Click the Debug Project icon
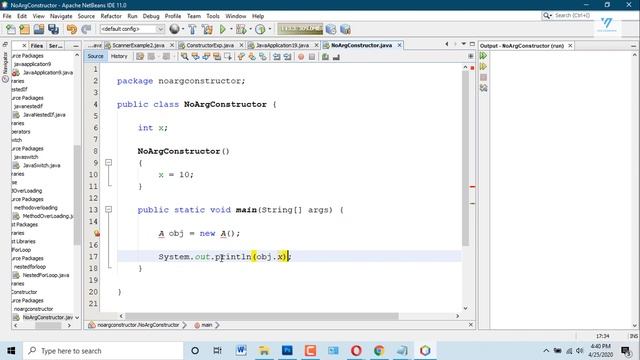 coord(241,29)
